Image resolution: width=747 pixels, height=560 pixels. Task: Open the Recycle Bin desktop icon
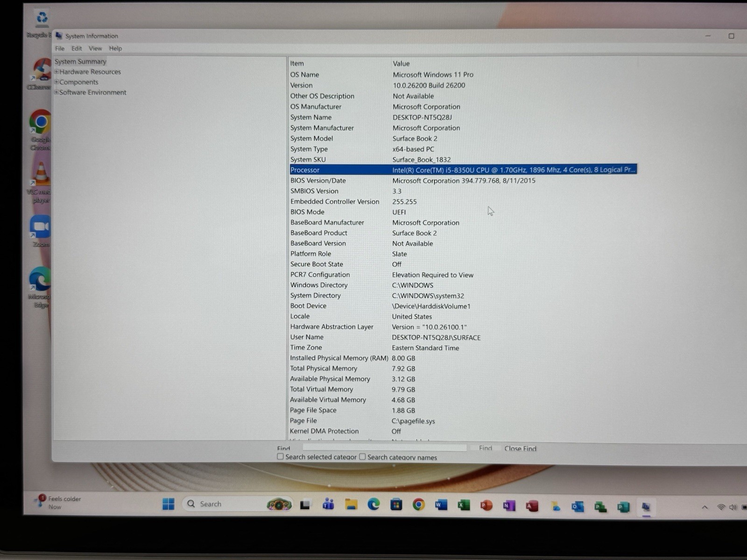click(x=42, y=23)
